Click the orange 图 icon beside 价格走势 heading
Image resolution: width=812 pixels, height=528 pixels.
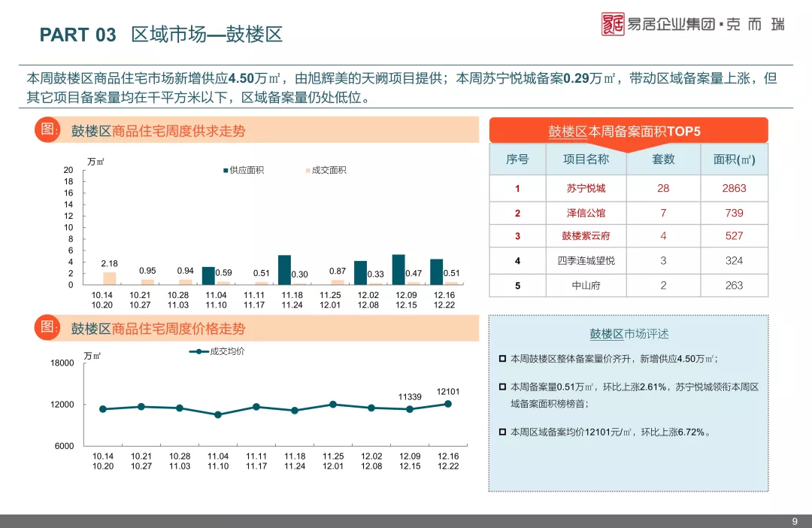coord(47,327)
